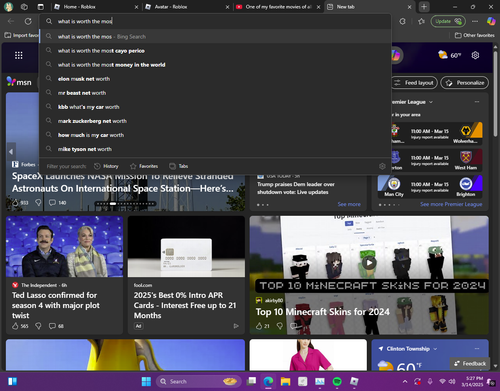Expand Clinton Township location dropdown
This screenshot has width=500, height=391.
point(435,349)
